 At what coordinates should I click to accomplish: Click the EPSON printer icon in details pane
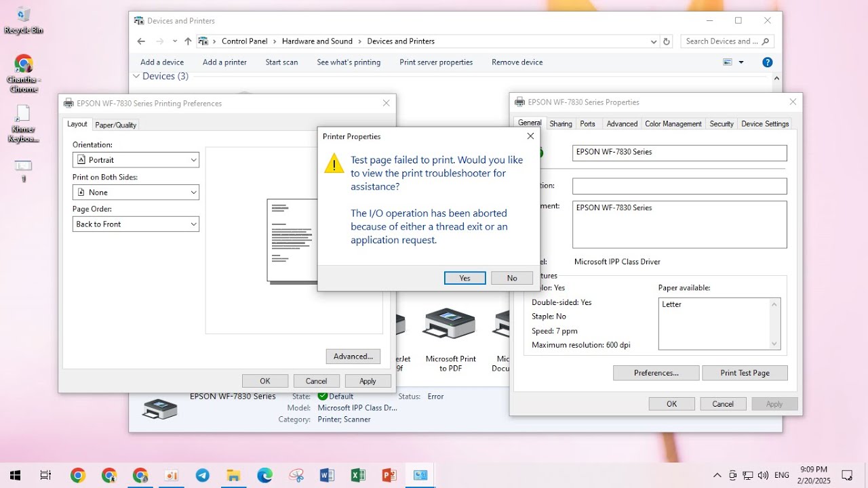coord(160,409)
